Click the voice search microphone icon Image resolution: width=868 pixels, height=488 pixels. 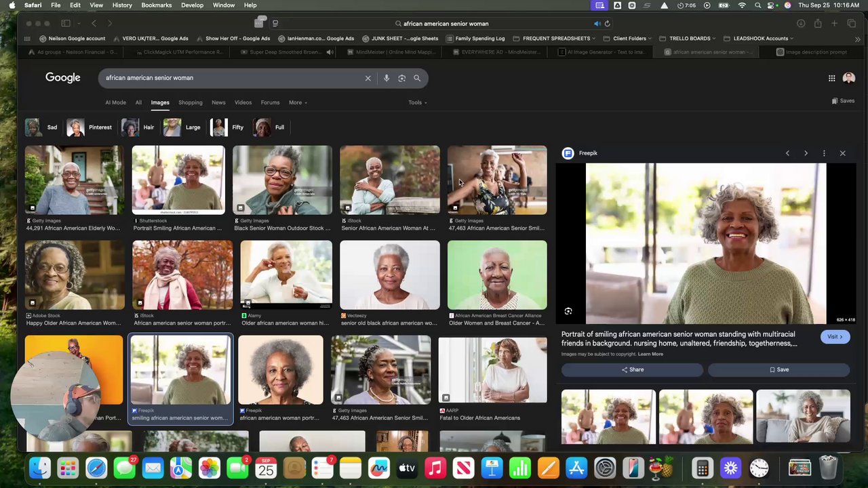[387, 78]
